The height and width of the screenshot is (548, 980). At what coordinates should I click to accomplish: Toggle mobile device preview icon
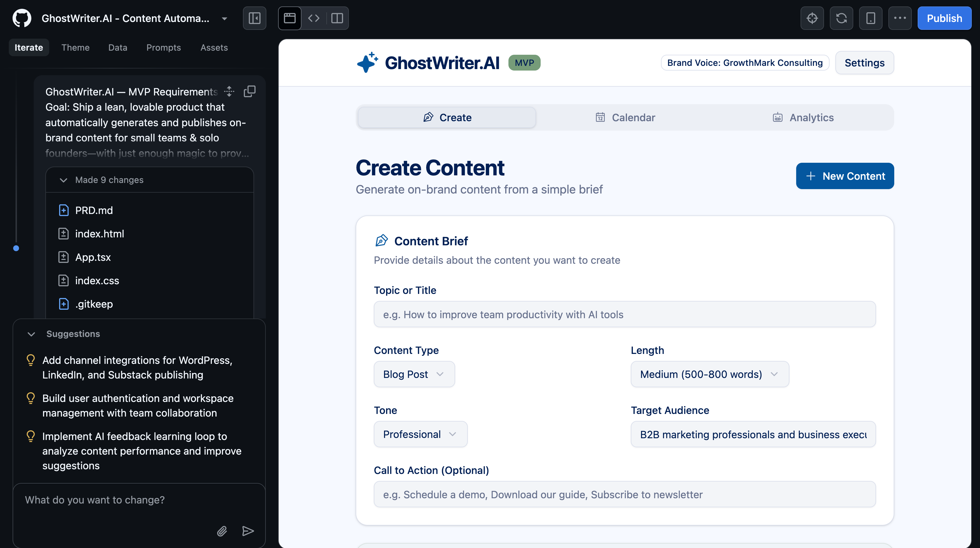(x=871, y=18)
